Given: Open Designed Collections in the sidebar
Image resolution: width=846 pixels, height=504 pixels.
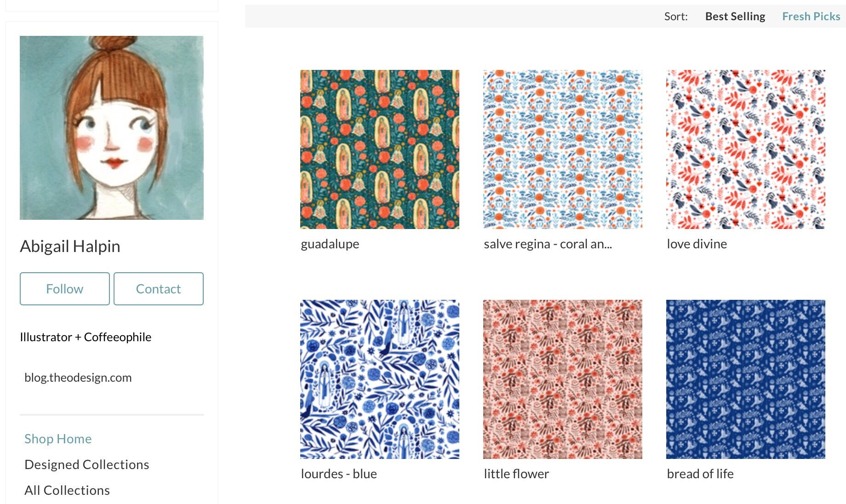Looking at the screenshot, I should [87, 464].
